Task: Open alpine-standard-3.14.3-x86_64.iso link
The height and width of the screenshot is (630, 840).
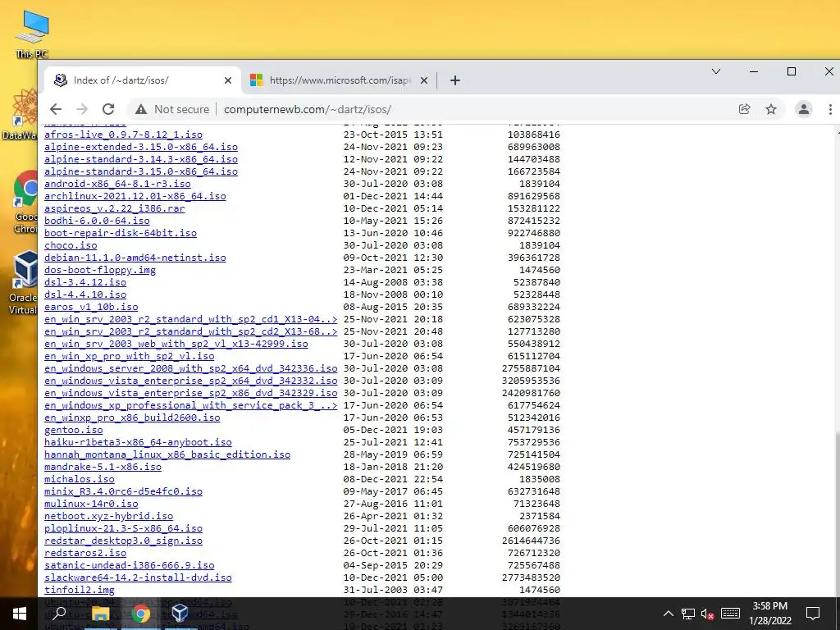Action: [x=141, y=159]
